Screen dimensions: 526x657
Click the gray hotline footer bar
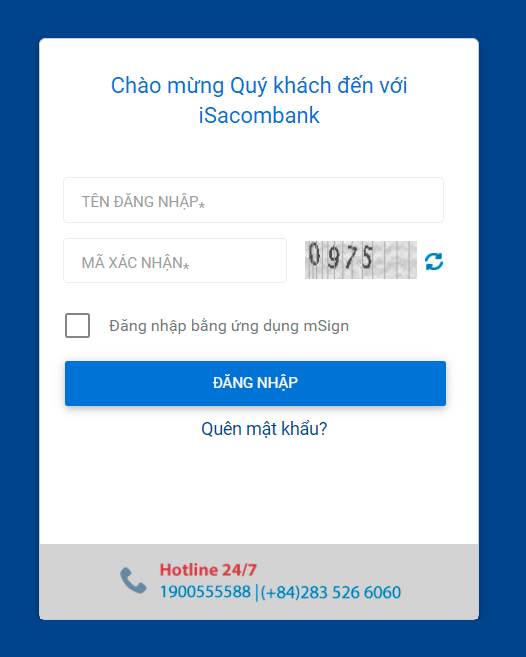pyautogui.click(x=259, y=582)
